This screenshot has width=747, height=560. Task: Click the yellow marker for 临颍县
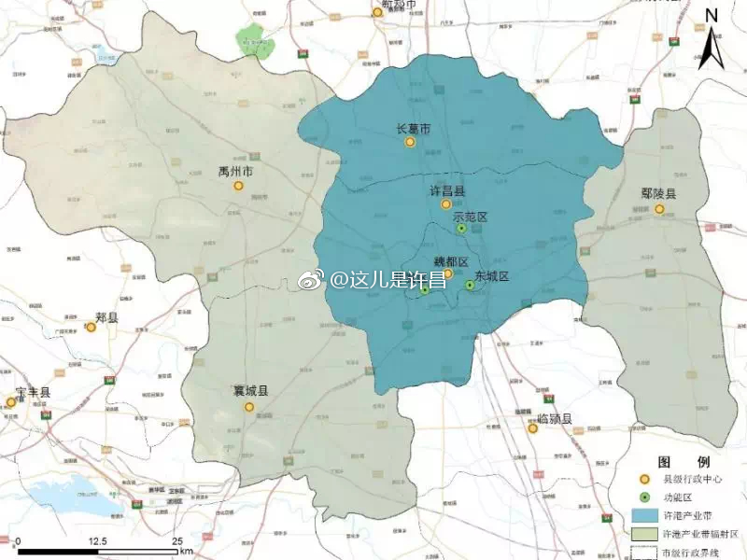(x=533, y=428)
